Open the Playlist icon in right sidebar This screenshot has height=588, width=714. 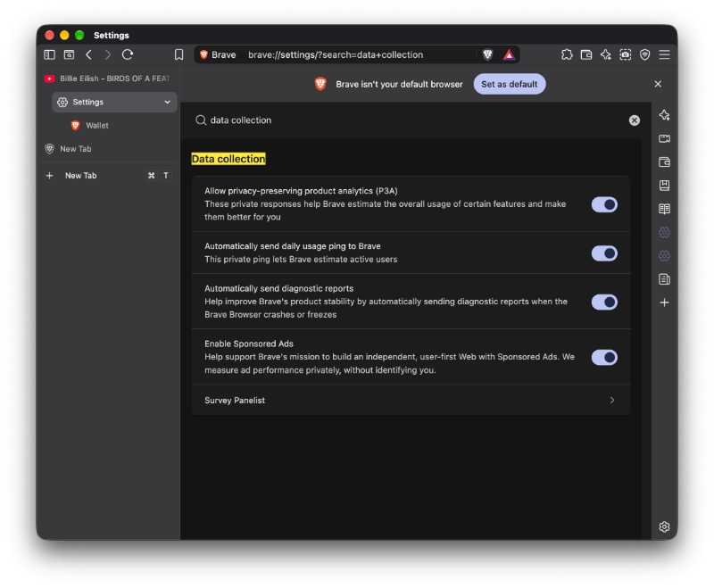[664, 279]
